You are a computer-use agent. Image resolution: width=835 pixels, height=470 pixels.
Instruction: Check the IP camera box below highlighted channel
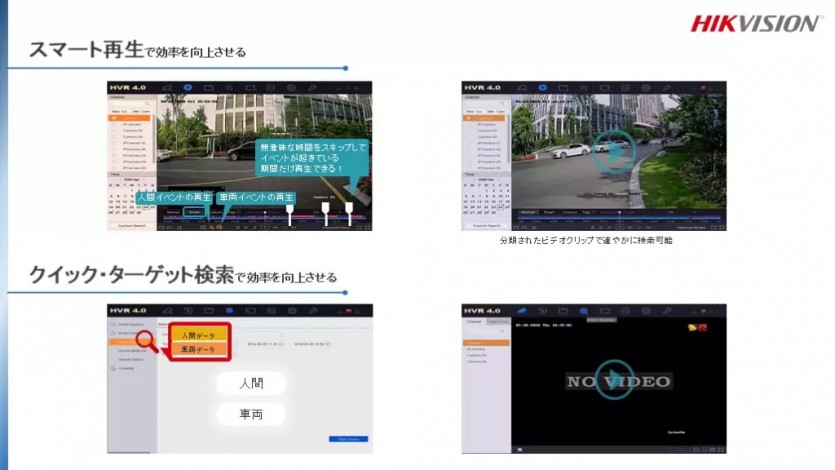tap(113, 124)
